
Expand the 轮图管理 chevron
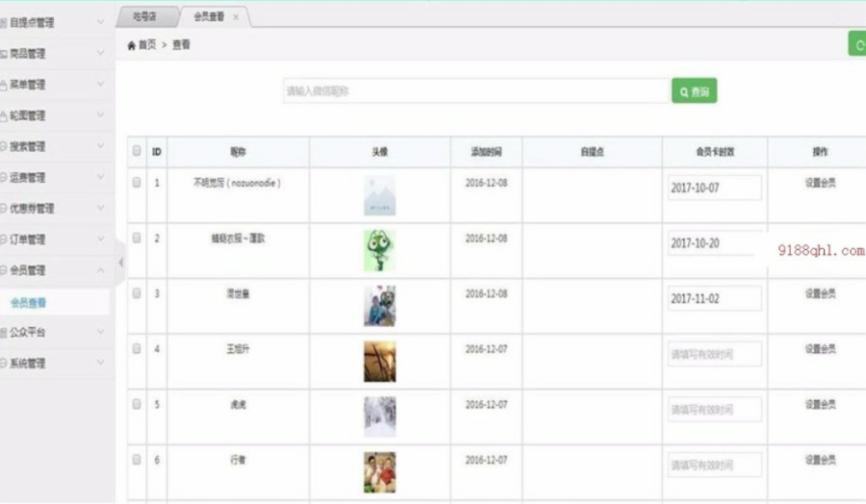pyautogui.click(x=100, y=114)
